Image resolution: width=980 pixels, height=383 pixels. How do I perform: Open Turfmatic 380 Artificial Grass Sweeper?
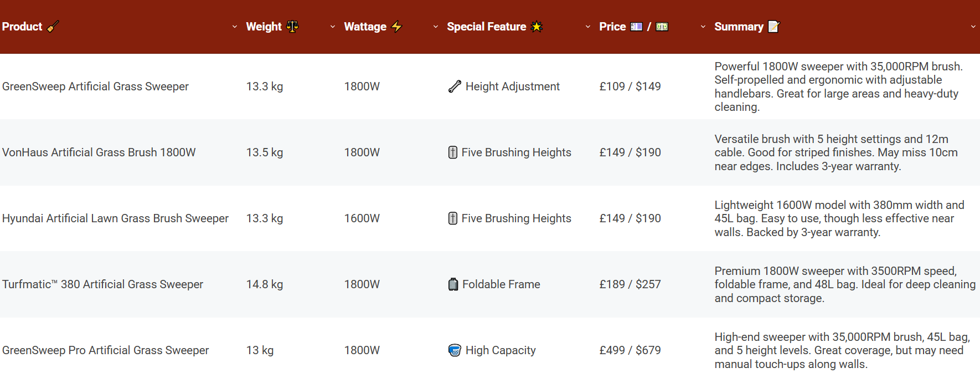[x=102, y=284]
